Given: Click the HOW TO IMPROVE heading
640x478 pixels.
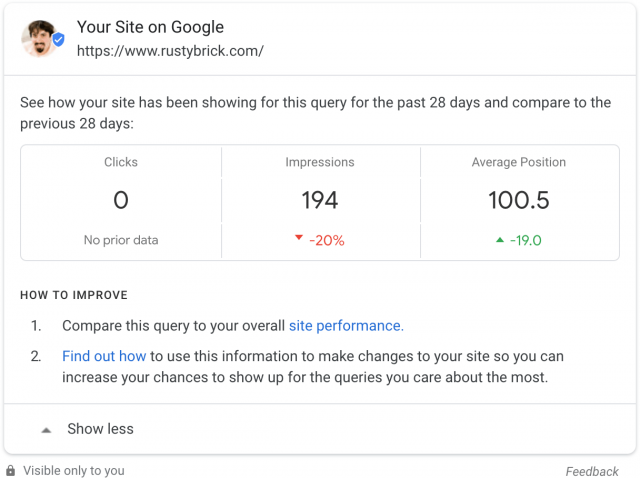Looking at the screenshot, I should click(x=74, y=295).
